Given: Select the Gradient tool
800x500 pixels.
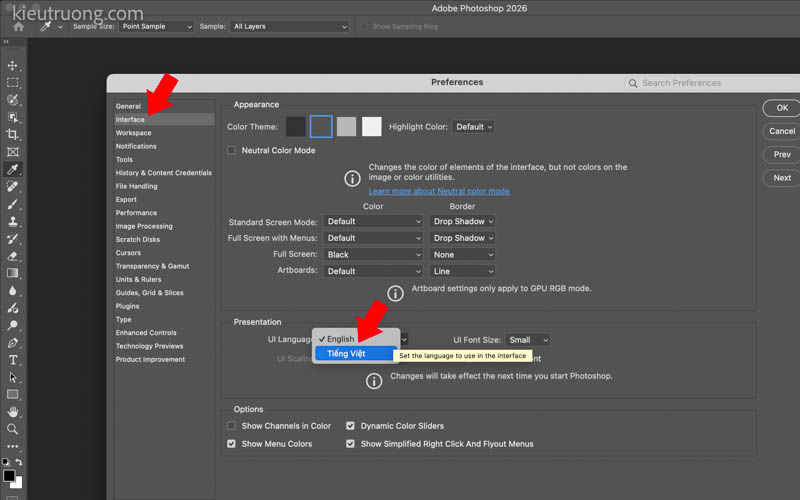Looking at the screenshot, I should (13, 273).
